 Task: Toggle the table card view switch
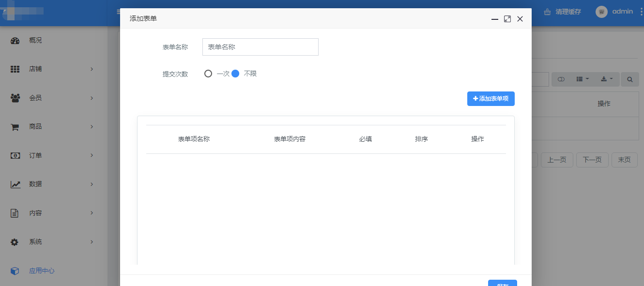[561, 79]
